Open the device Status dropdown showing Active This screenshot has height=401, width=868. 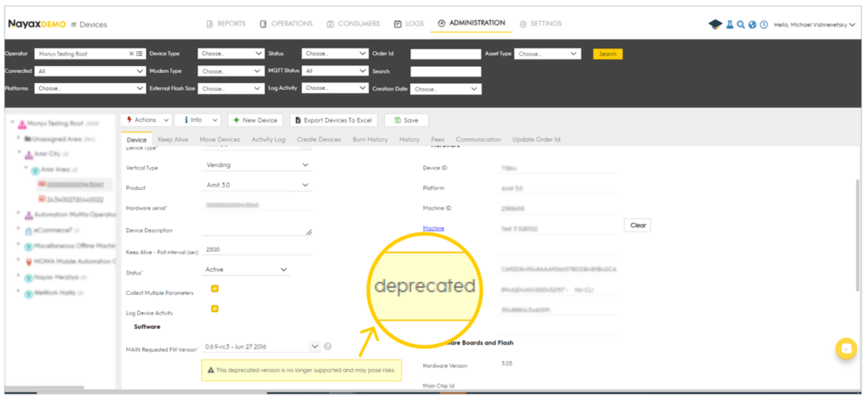(246, 270)
